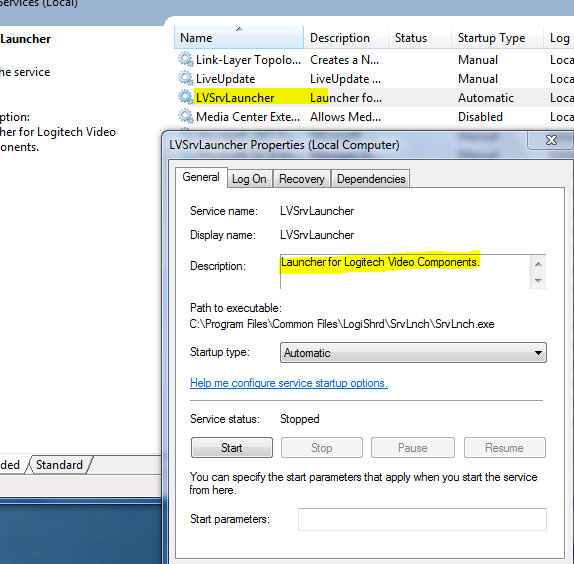Click the Stopped service status text
Image resolution: width=574 pixels, height=564 pixels.
(x=299, y=419)
